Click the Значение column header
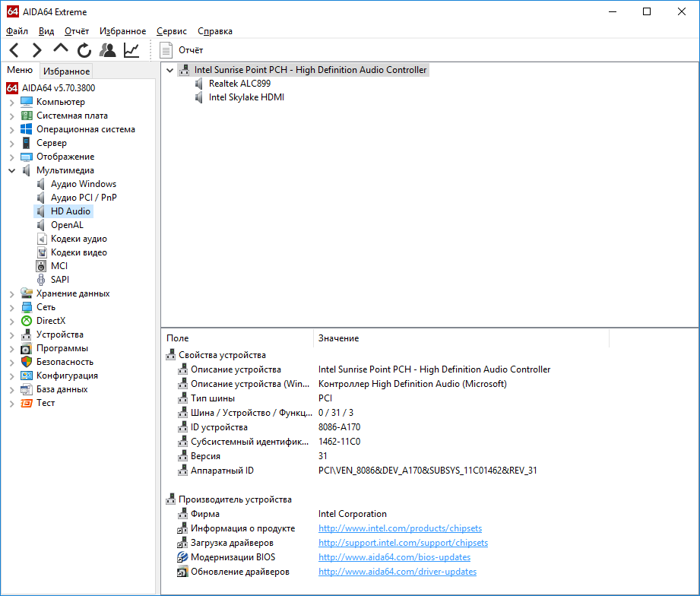This screenshot has height=596, width=700. pos(461,338)
